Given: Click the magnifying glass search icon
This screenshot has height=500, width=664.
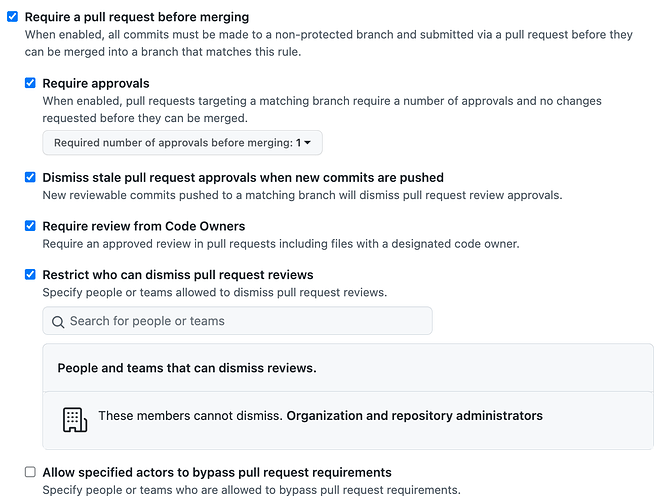Looking at the screenshot, I should (58, 322).
